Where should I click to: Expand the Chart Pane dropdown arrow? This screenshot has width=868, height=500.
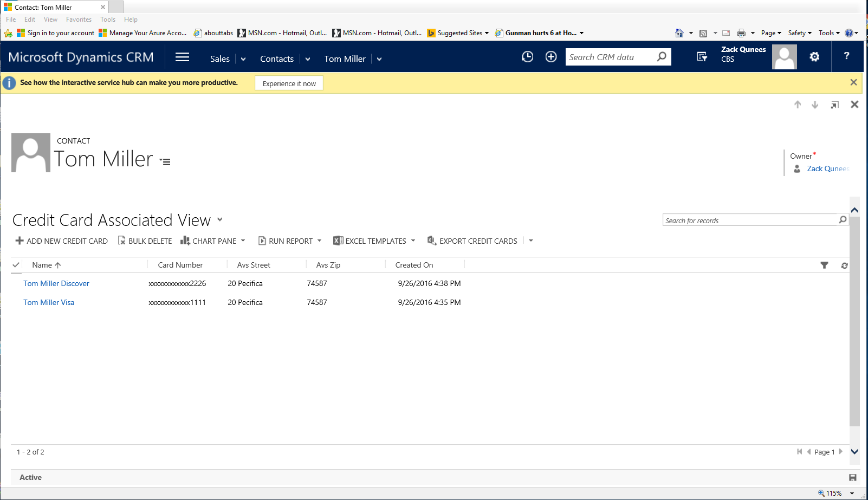[243, 241]
